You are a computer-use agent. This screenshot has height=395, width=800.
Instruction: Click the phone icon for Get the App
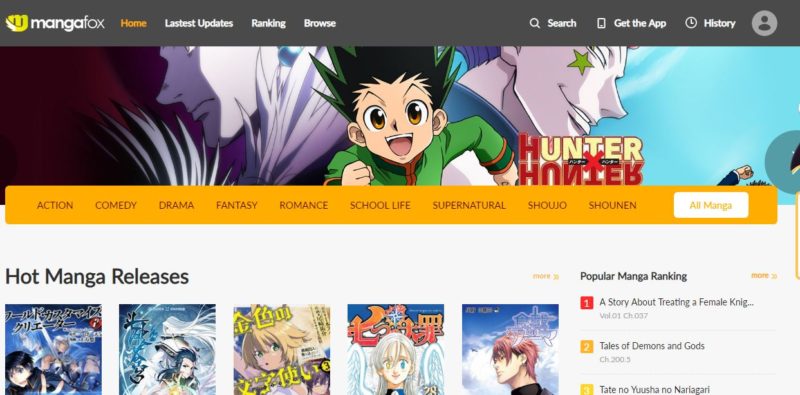(602, 23)
